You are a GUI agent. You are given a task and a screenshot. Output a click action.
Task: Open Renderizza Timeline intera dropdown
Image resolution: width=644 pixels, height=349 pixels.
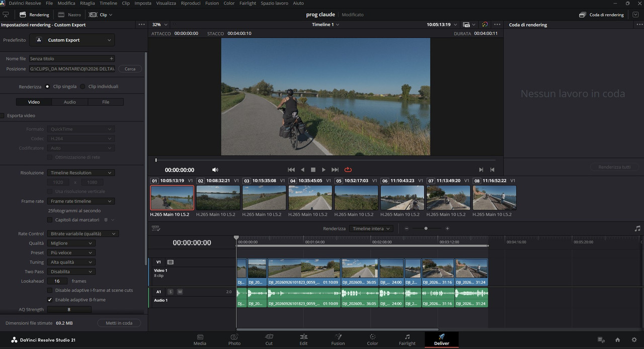pyautogui.click(x=371, y=228)
